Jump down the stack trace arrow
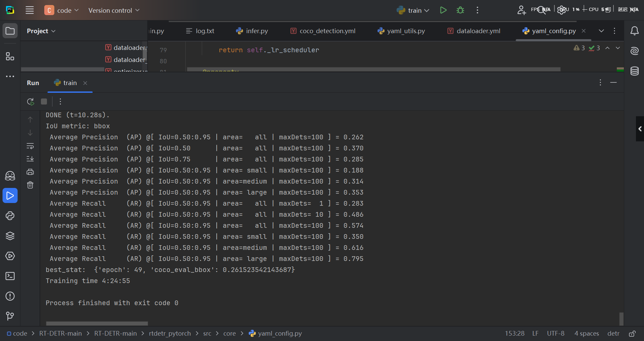The height and width of the screenshot is (341, 644). 30,133
